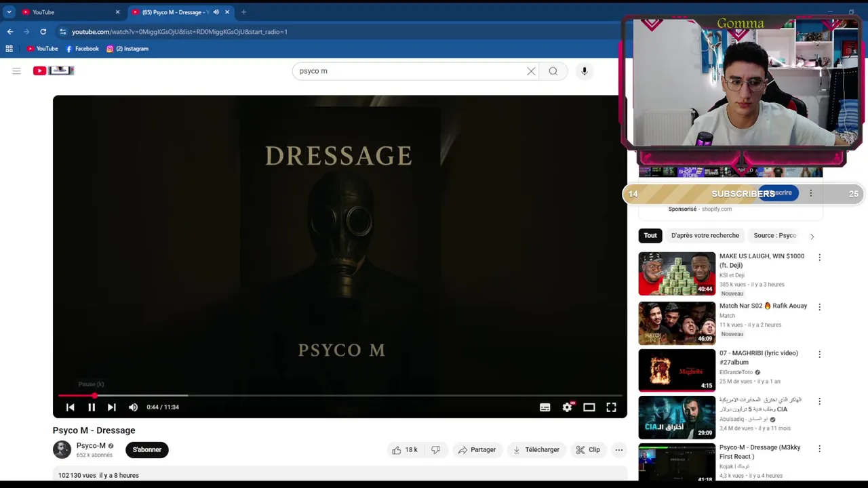Open Psyco-M channel avatar
The height and width of the screenshot is (488, 868).
[x=62, y=450]
